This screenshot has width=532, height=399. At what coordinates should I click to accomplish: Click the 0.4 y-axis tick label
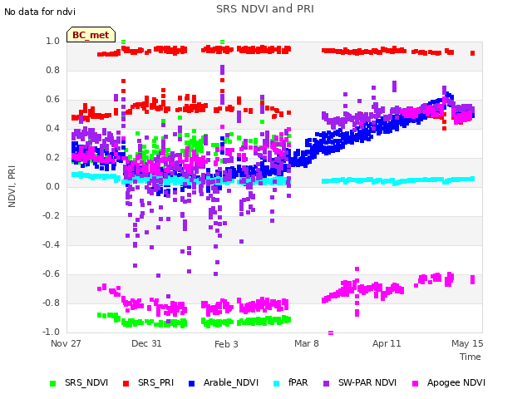(52, 129)
